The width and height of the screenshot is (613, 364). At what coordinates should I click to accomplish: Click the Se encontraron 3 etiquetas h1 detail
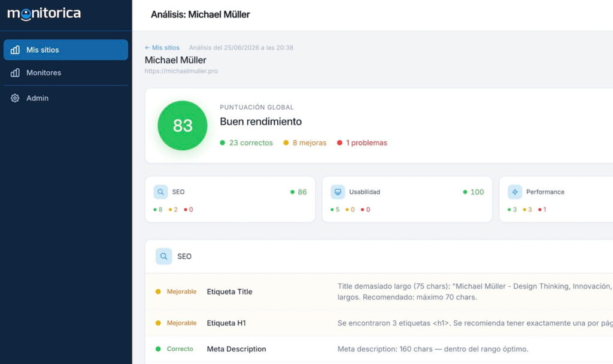(475, 323)
